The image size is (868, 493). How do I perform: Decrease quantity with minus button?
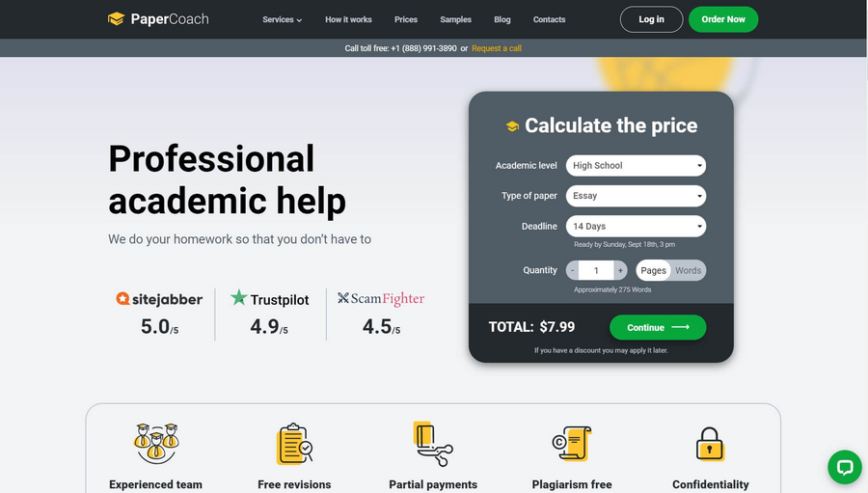[572, 270]
